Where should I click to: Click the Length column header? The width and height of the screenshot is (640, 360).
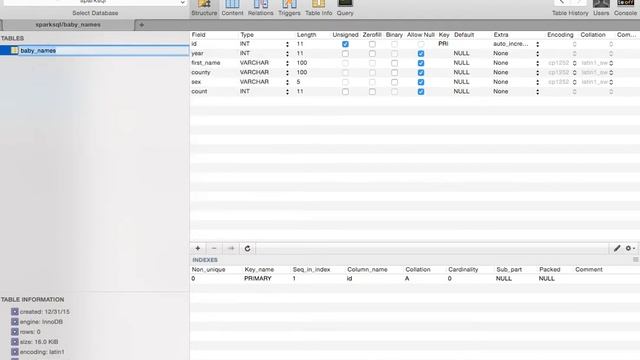[x=307, y=35]
